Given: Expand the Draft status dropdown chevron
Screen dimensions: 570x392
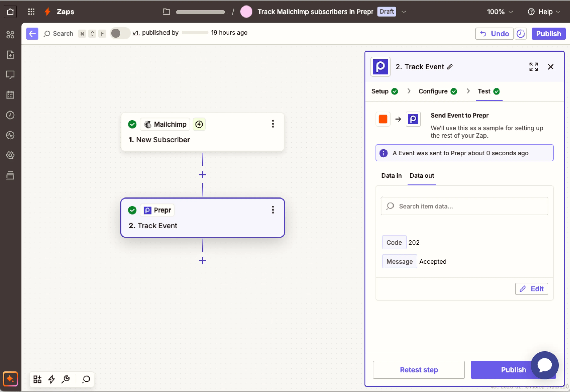Looking at the screenshot, I should click(403, 12).
